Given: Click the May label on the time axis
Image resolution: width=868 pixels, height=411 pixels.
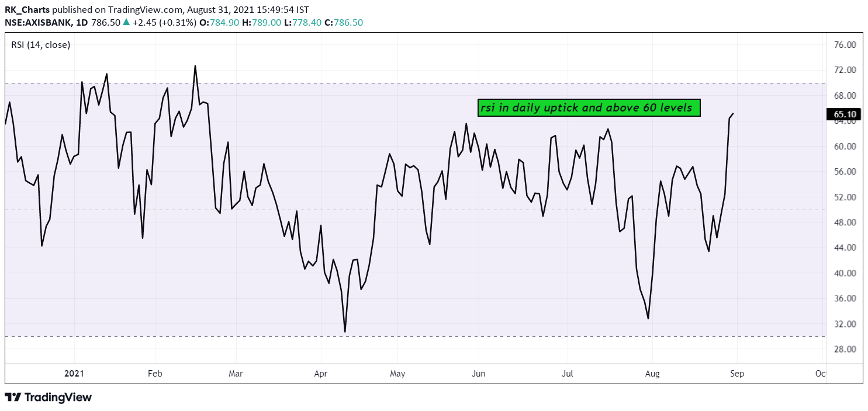Looking at the screenshot, I should click(x=397, y=373).
